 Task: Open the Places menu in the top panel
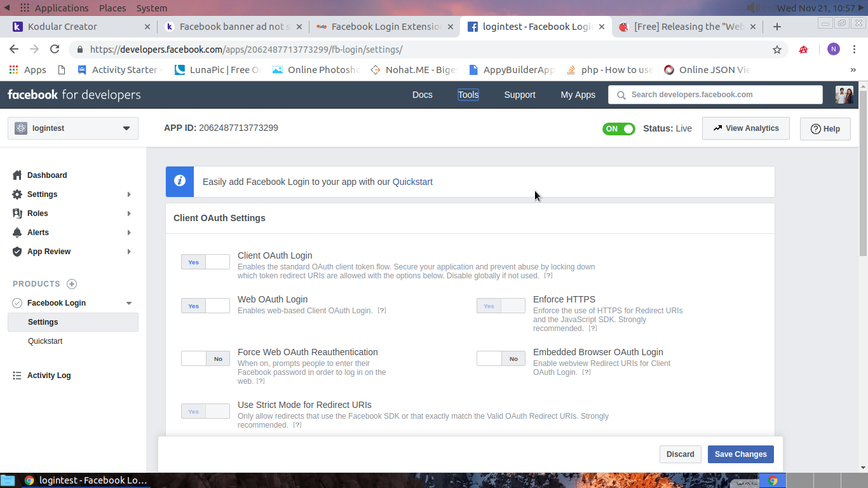(x=112, y=8)
